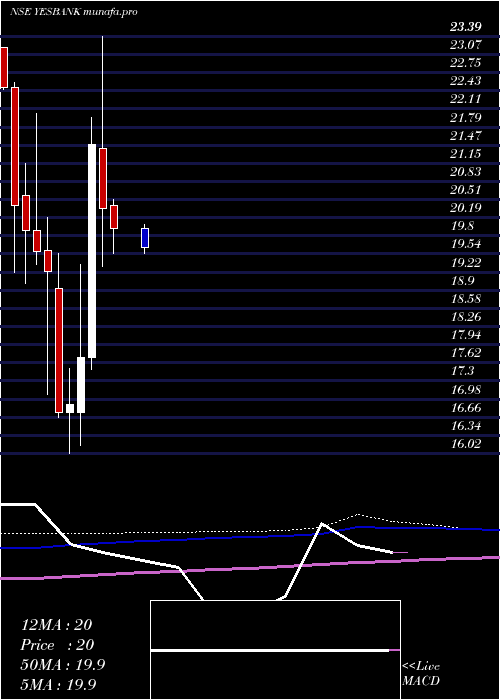
Task: Select the long red candle ending at 16.66
Action: pyautogui.click(x=59, y=350)
